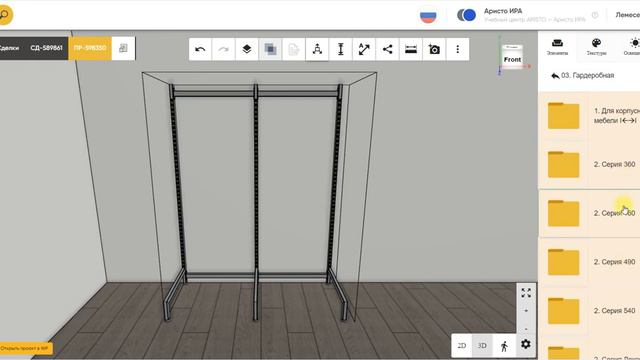
Task: Open the 2. Серия 540 folder
Action: 589,311
